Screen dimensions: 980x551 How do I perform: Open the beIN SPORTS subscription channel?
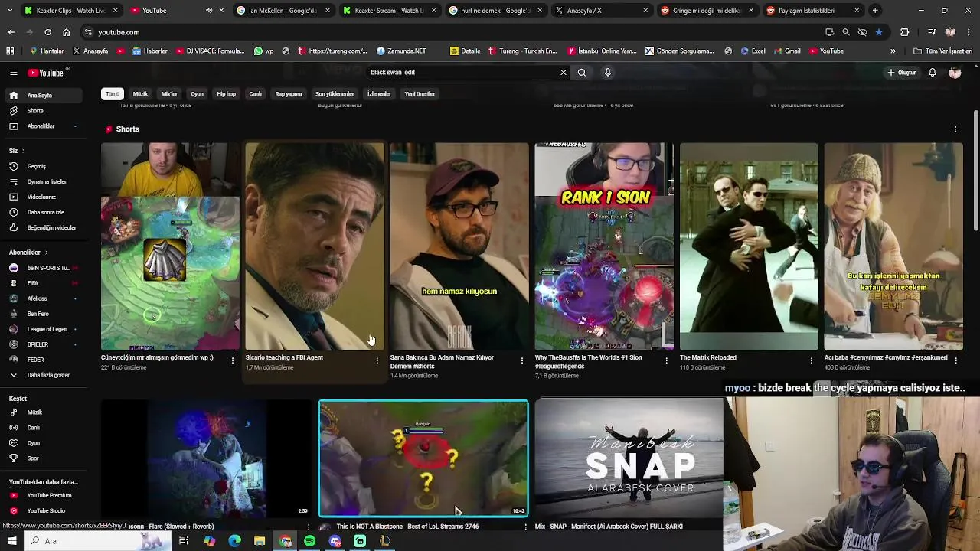(43, 268)
